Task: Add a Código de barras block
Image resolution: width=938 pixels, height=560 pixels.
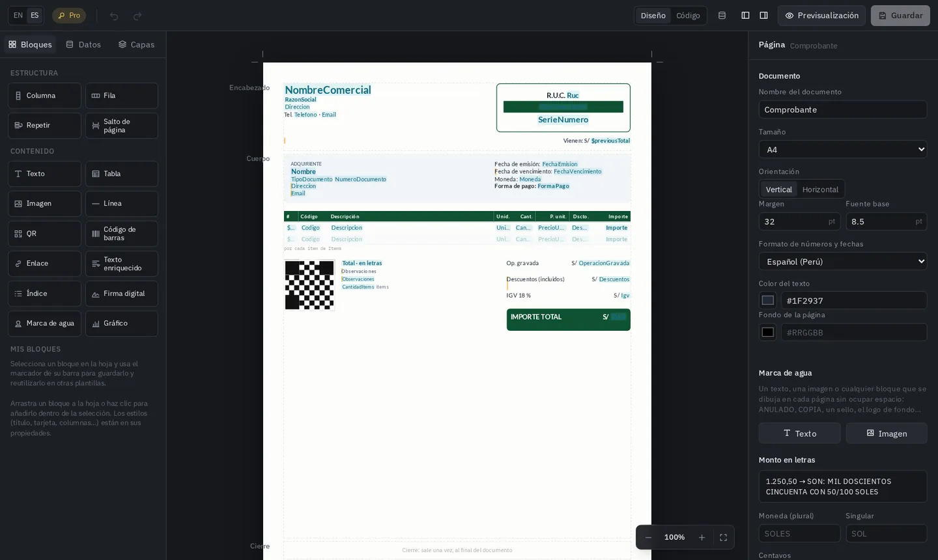Action: [122, 234]
